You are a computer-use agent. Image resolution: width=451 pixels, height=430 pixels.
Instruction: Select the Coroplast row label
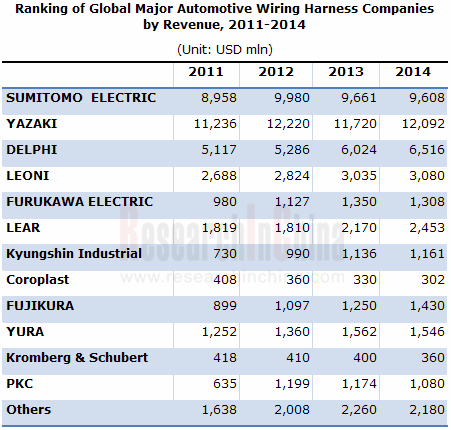point(38,280)
